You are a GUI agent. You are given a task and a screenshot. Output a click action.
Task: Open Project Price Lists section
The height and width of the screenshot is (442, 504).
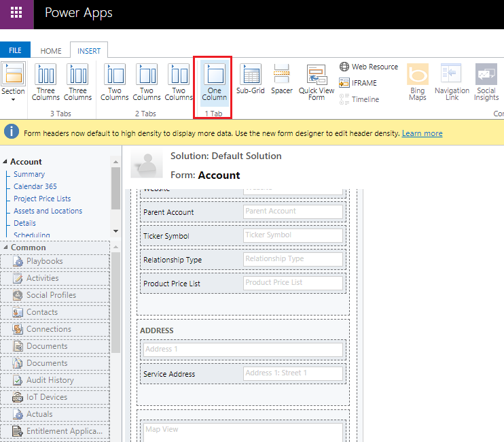42,199
